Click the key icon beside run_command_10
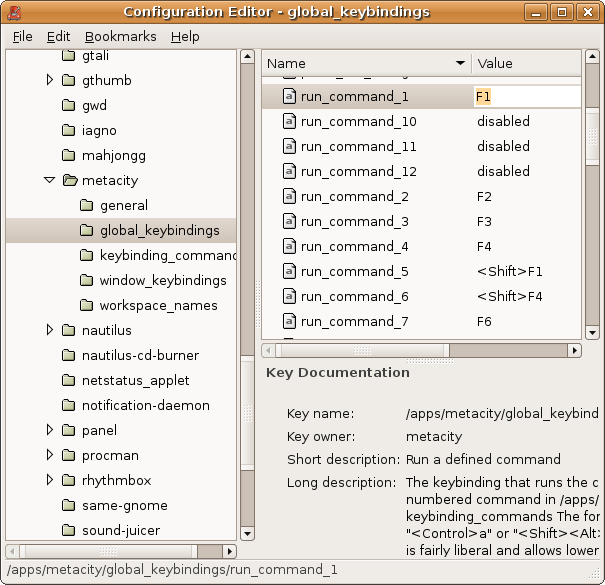This screenshot has height=585, width=605. point(289,121)
